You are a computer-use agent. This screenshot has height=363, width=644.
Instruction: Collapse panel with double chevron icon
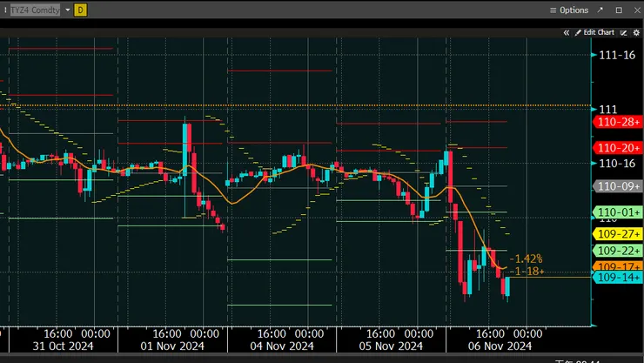(x=567, y=32)
